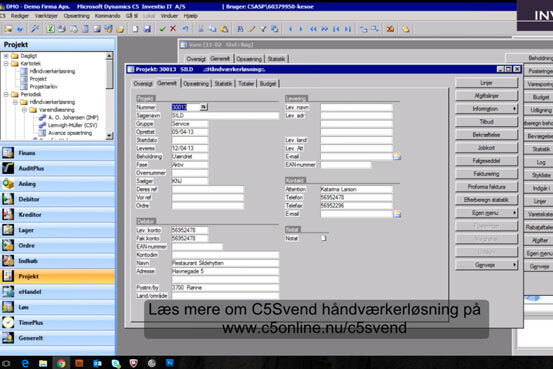
Task: Open TimePlus module in sidebar
Action: pos(58,322)
